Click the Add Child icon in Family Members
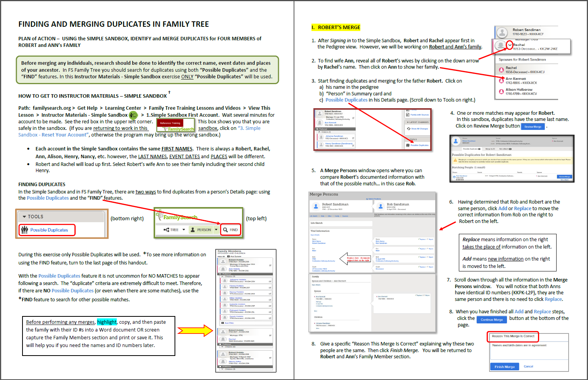The width and height of the screenshot is (588, 380). [x=223, y=323]
